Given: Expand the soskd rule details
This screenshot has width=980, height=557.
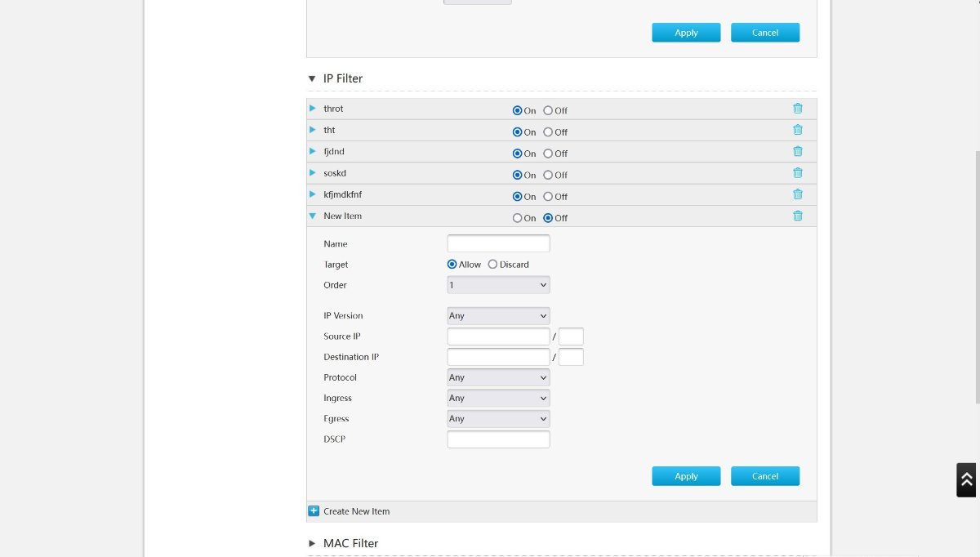Looking at the screenshot, I should coord(312,173).
